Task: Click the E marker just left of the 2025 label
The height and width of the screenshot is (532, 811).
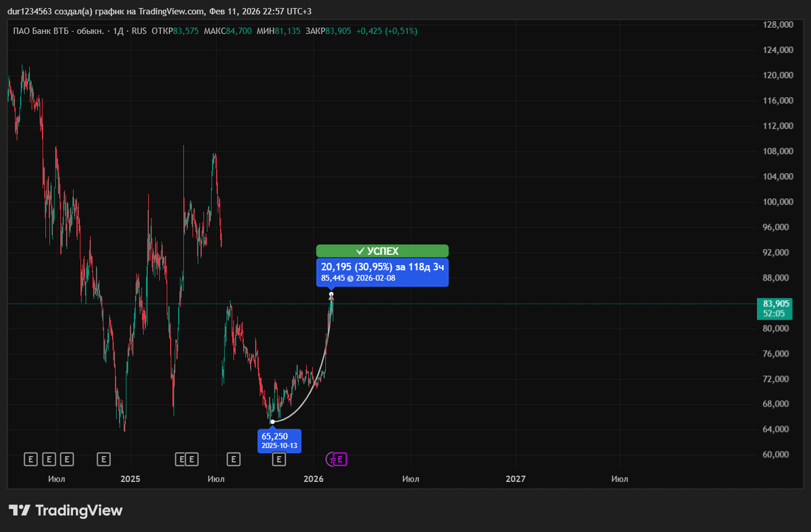Action: point(103,460)
